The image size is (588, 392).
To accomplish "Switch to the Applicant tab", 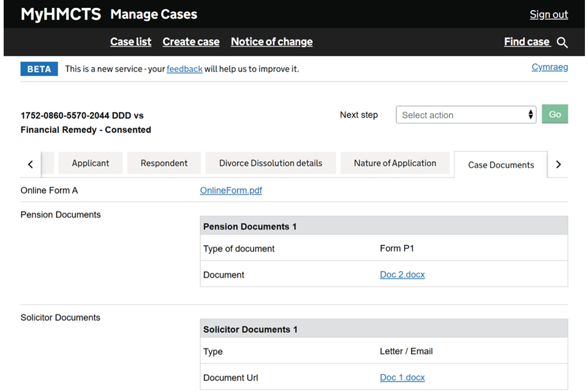I will 91,163.
